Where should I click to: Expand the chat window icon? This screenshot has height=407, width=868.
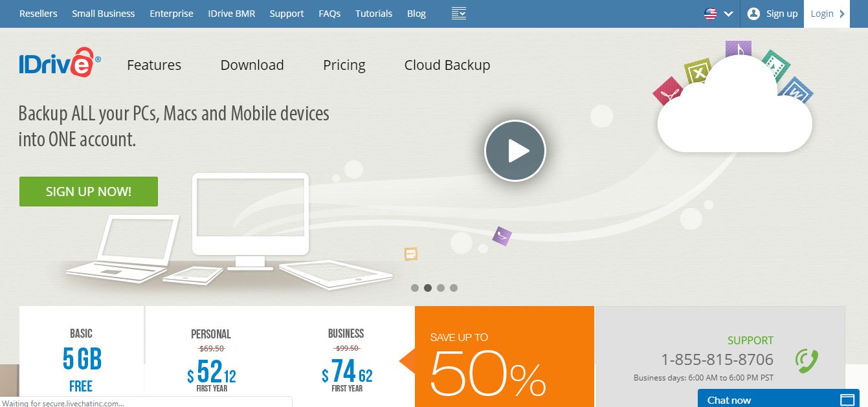847,400
